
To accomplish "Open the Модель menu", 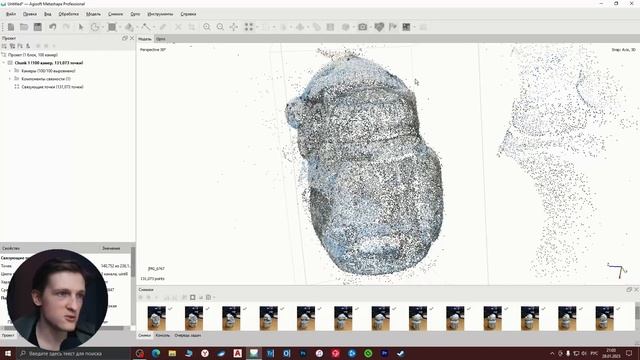I will pyautogui.click(x=93, y=14).
